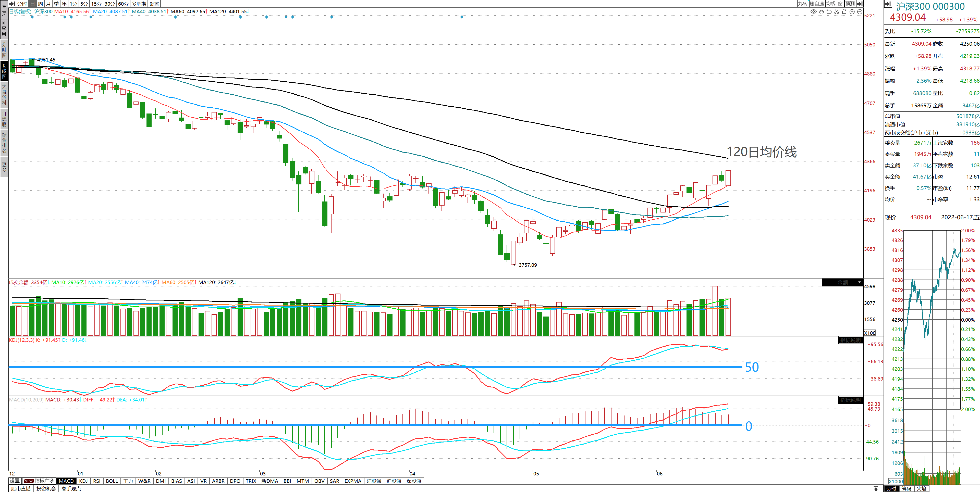This screenshot has height=492, width=980.
Task: Toggle the chart lock icon
Action: coord(844,11)
